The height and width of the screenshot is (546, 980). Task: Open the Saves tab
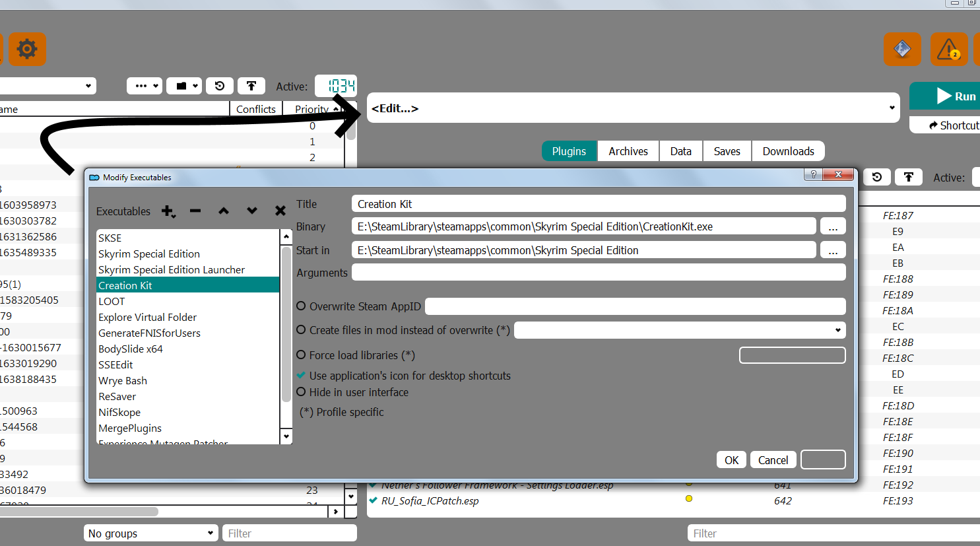727,151
